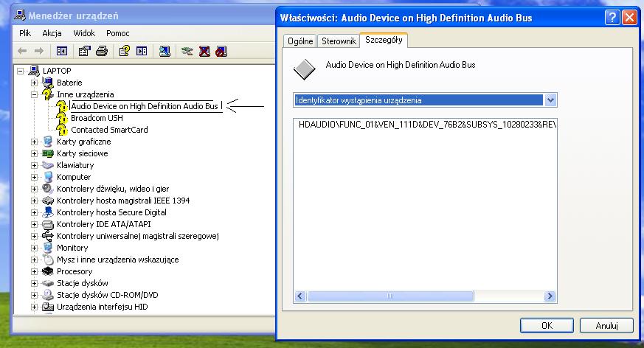
Task: Open the Widok menu
Action: coord(84,33)
